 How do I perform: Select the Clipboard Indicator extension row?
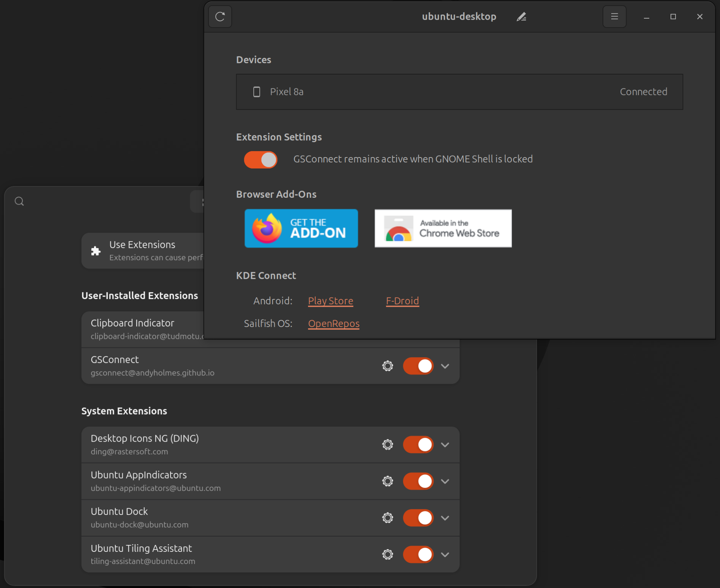[143, 329]
